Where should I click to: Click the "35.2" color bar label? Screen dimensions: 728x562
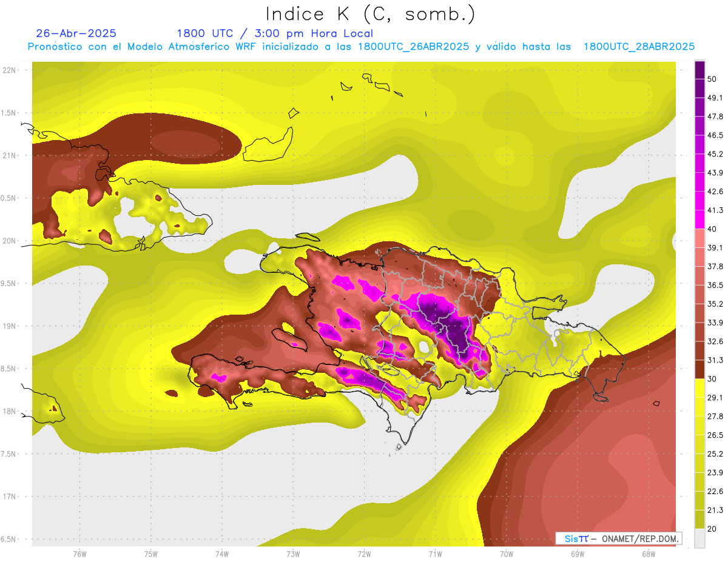click(715, 304)
